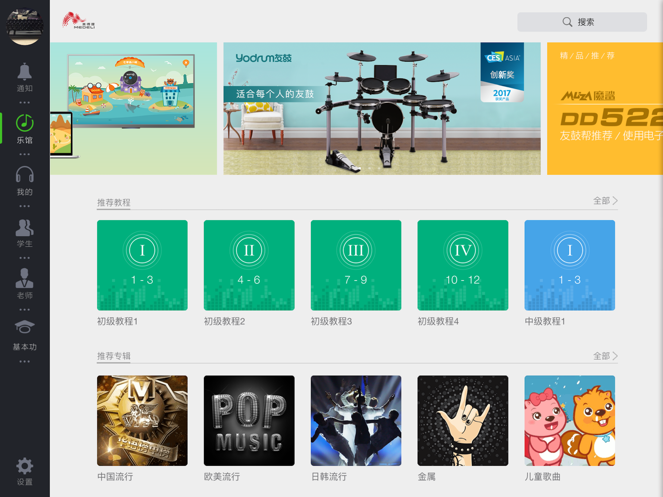Open the 老师 teacher icon
This screenshot has height=497, width=663.
(x=25, y=278)
